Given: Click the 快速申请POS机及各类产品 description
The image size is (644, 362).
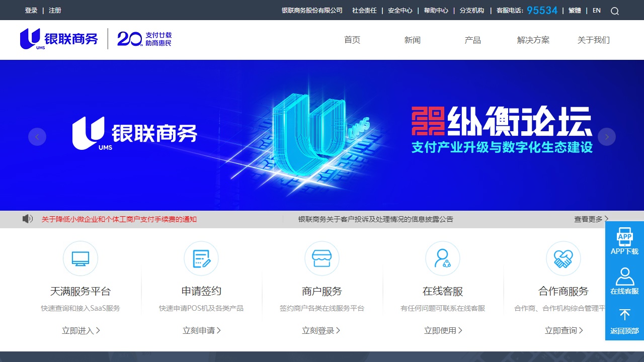Looking at the screenshot, I should click(201, 308).
